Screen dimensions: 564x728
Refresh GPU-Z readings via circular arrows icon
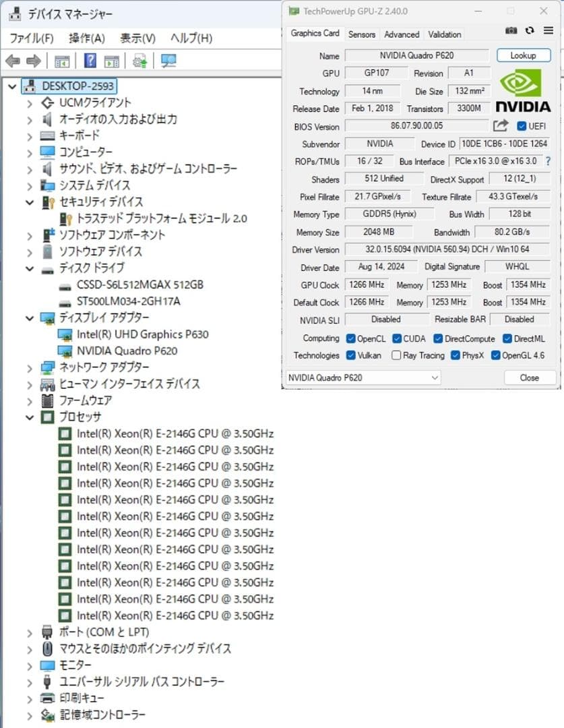[x=529, y=30]
